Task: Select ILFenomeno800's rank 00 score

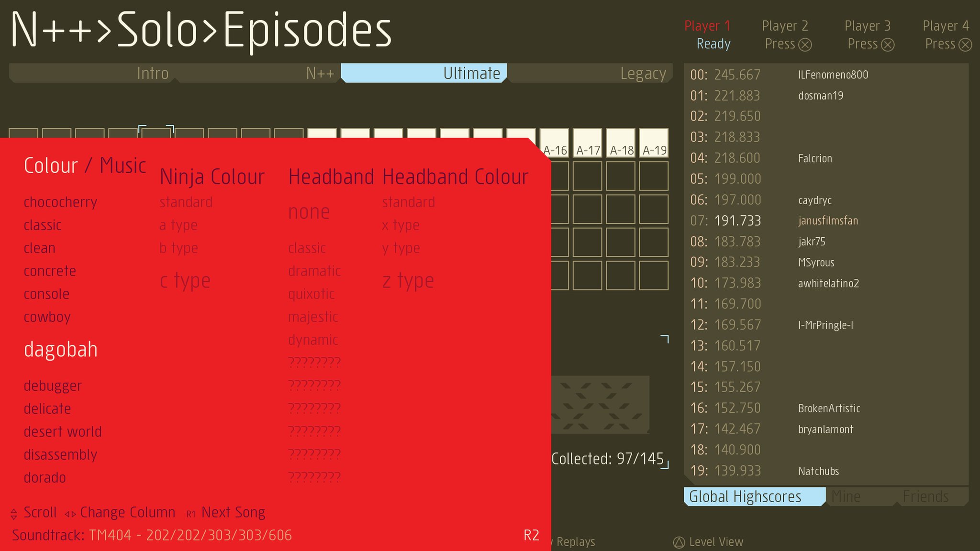Action: coord(826,75)
